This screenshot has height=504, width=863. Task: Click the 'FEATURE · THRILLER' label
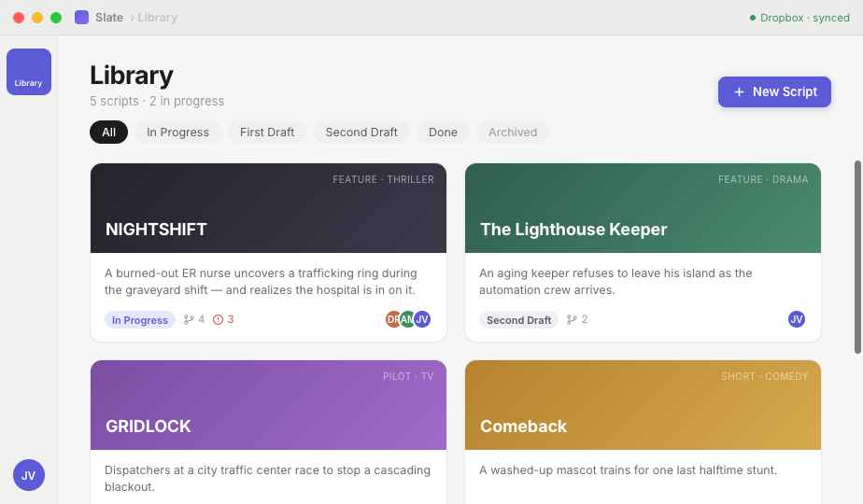[383, 179]
